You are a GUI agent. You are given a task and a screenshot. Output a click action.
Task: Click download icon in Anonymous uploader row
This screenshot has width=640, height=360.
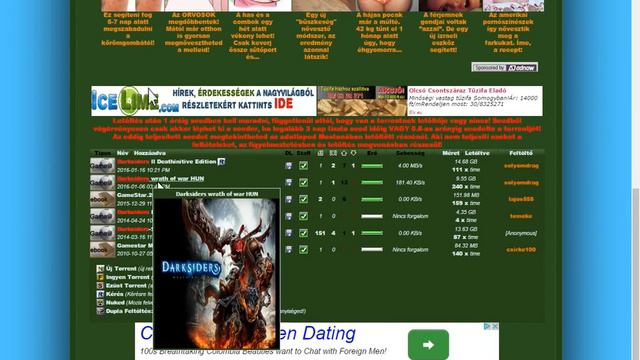289,233
